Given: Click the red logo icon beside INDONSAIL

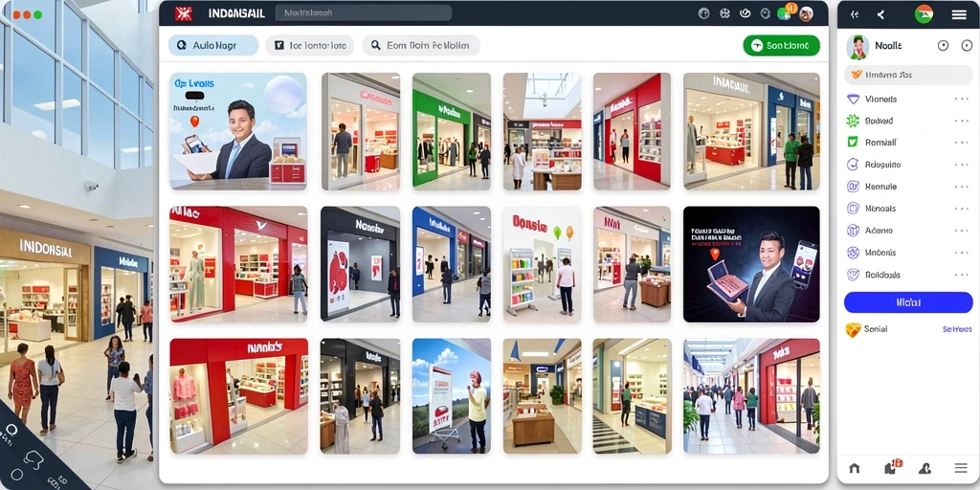Looking at the screenshot, I should coord(183,13).
